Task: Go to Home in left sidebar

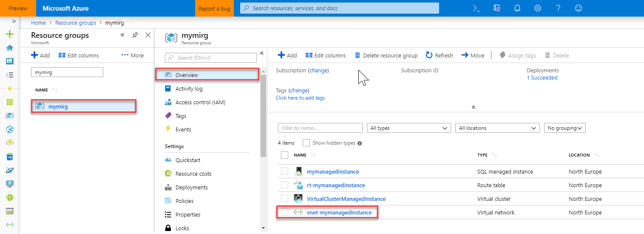Action: pyautogui.click(x=10, y=48)
